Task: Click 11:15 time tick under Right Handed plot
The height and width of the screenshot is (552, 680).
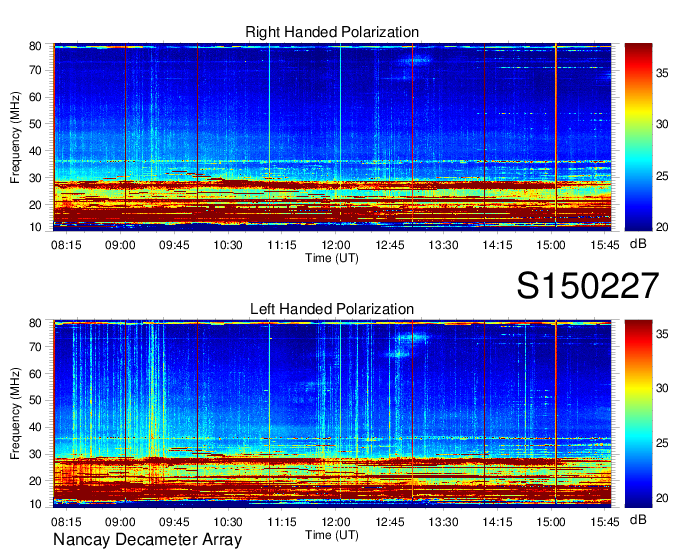Action: pyautogui.click(x=282, y=245)
